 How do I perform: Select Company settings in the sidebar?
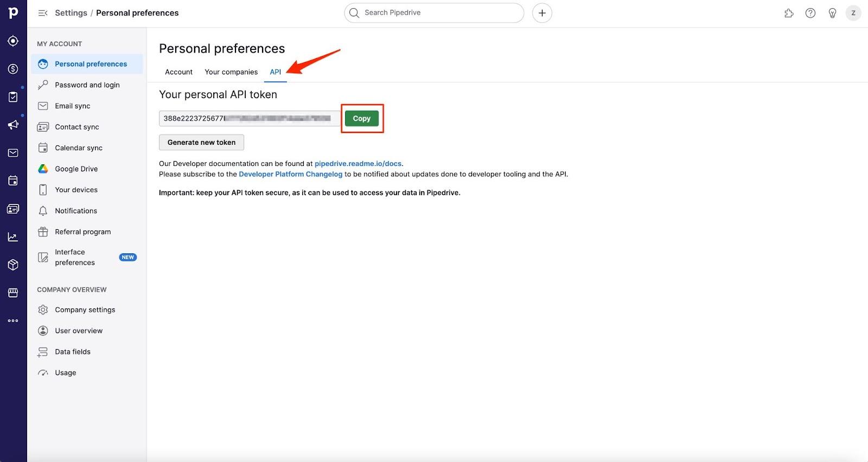point(85,310)
